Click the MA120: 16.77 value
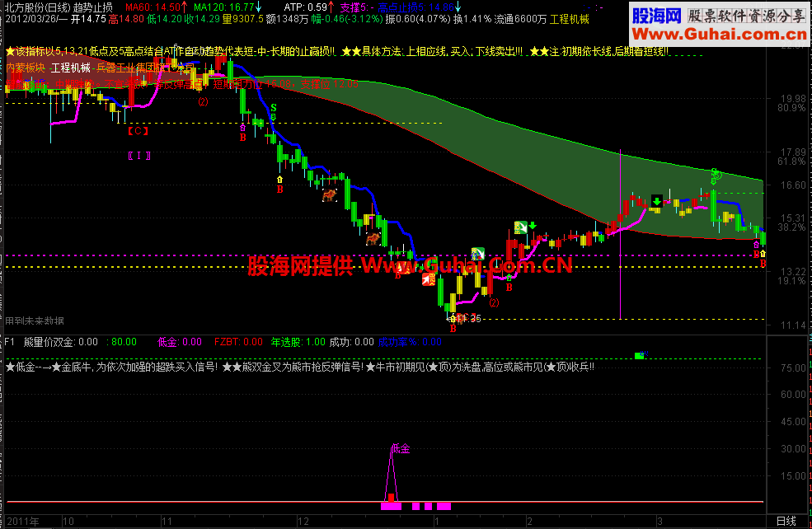 [x=228, y=7]
